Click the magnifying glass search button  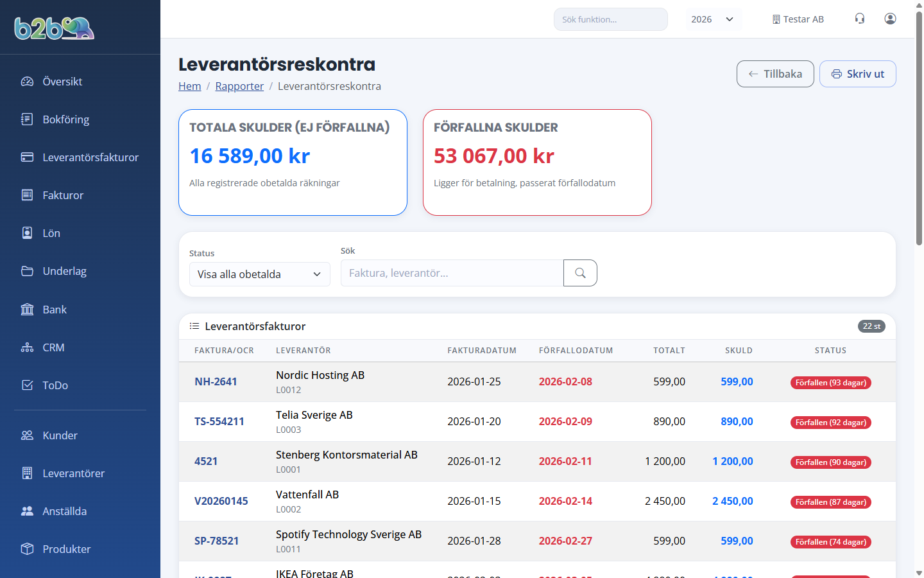pyautogui.click(x=580, y=273)
